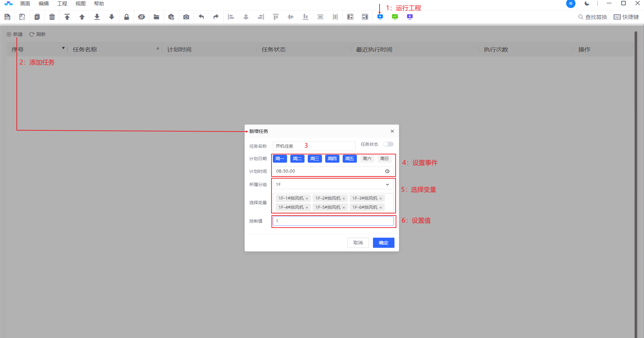Click the 确定 button
Image resolution: width=644 pixels, height=338 pixels.
383,243
